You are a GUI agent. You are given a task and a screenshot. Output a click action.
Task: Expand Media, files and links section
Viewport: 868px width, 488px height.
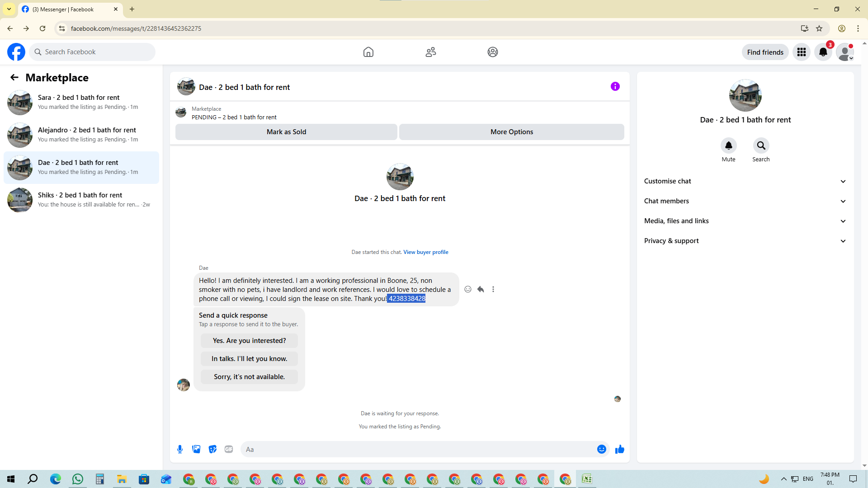745,221
